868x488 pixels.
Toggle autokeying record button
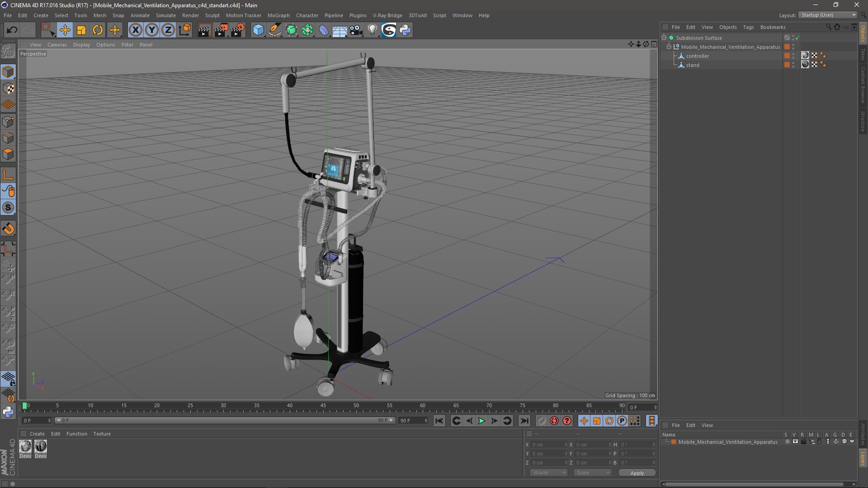click(554, 421)
